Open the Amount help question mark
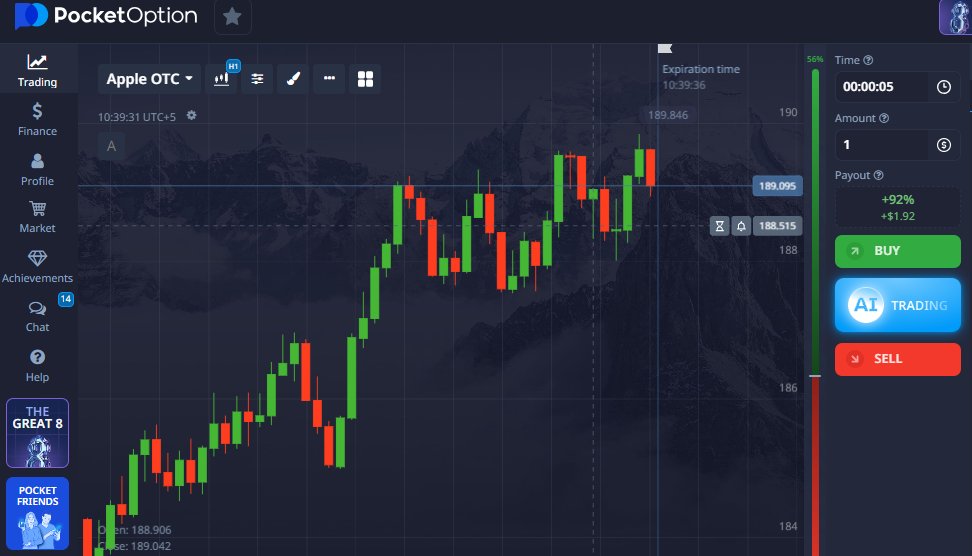The height and width of the screenshot is (556, 972). pyautogui.click(x=884, y=118)
